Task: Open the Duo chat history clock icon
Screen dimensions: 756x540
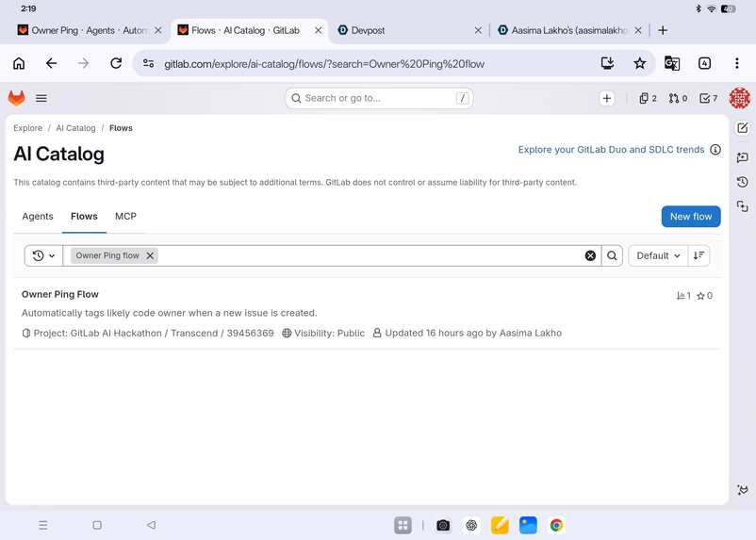Action: (x=743, y=182)
